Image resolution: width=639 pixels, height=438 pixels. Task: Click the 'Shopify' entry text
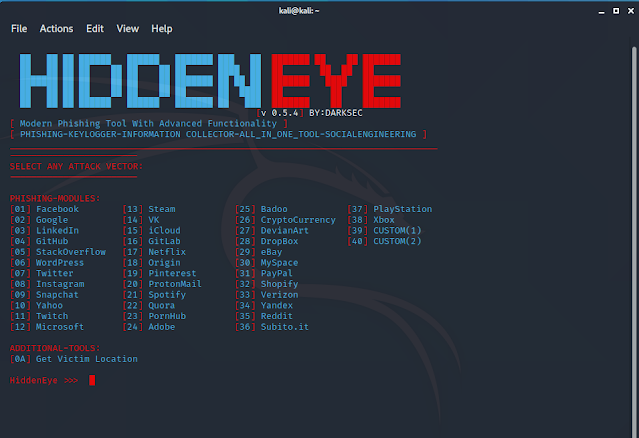pyautogui.click(x=280, y=284)
